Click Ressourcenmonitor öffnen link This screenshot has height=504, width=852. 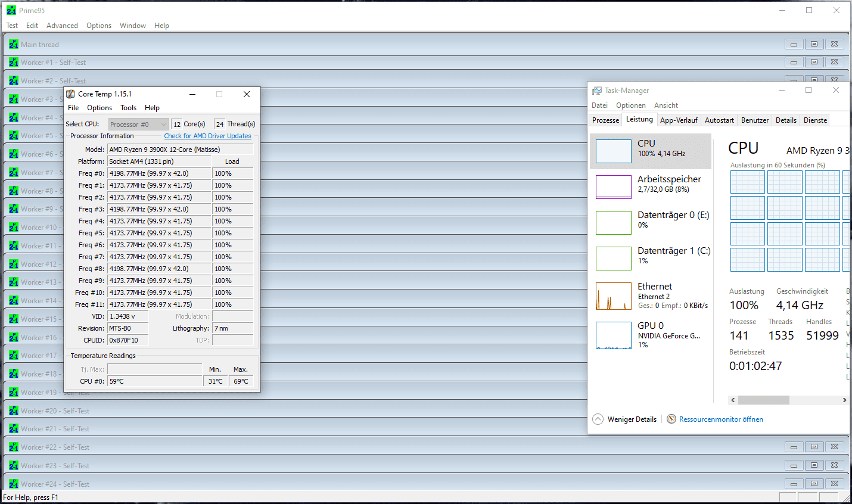tap(721, 419)
